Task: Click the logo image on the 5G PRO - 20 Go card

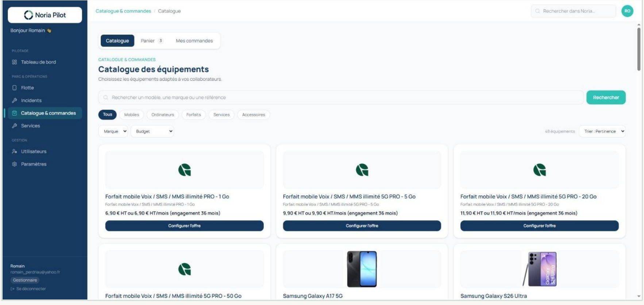Action: pos(540,170)
